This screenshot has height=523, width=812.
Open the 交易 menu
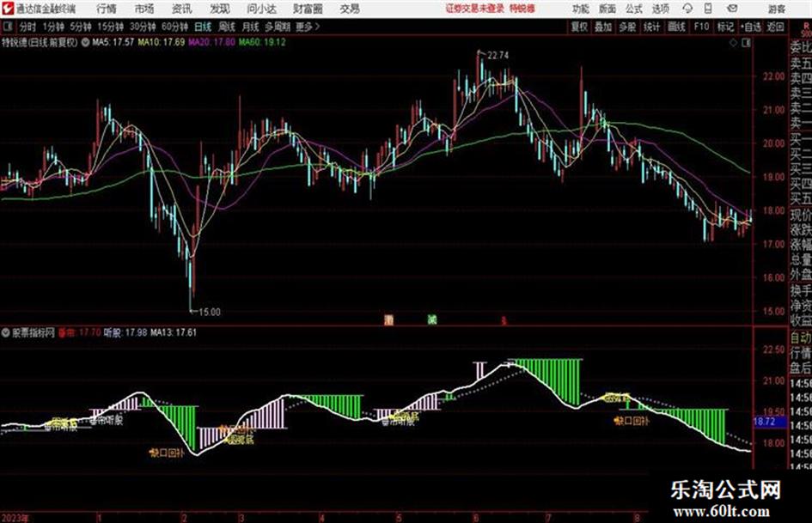[x=350, y=9]
